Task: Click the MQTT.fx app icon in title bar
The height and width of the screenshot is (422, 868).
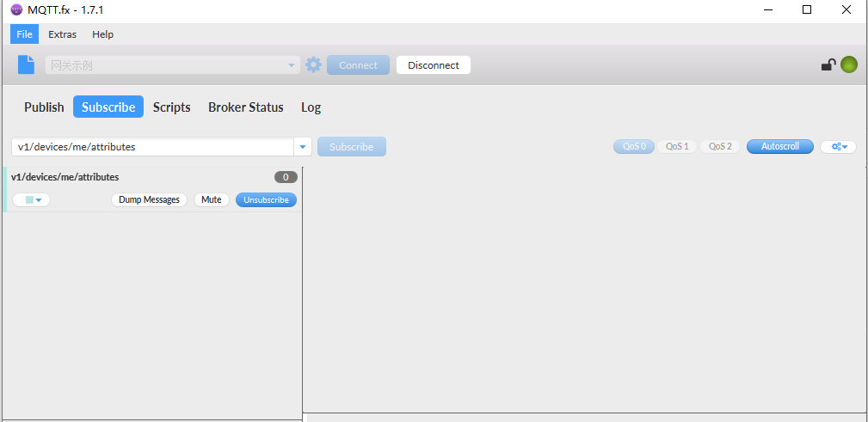Action: coord(16,9)
